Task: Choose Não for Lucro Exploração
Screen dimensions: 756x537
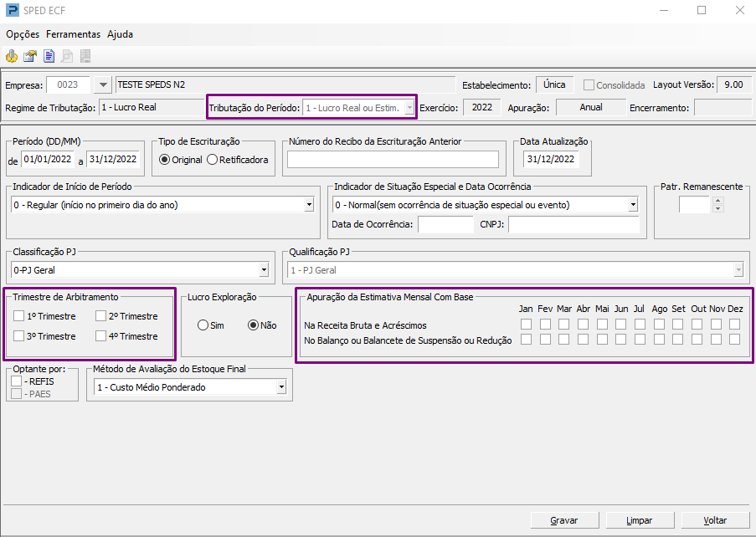Action: tap(253, 325)
